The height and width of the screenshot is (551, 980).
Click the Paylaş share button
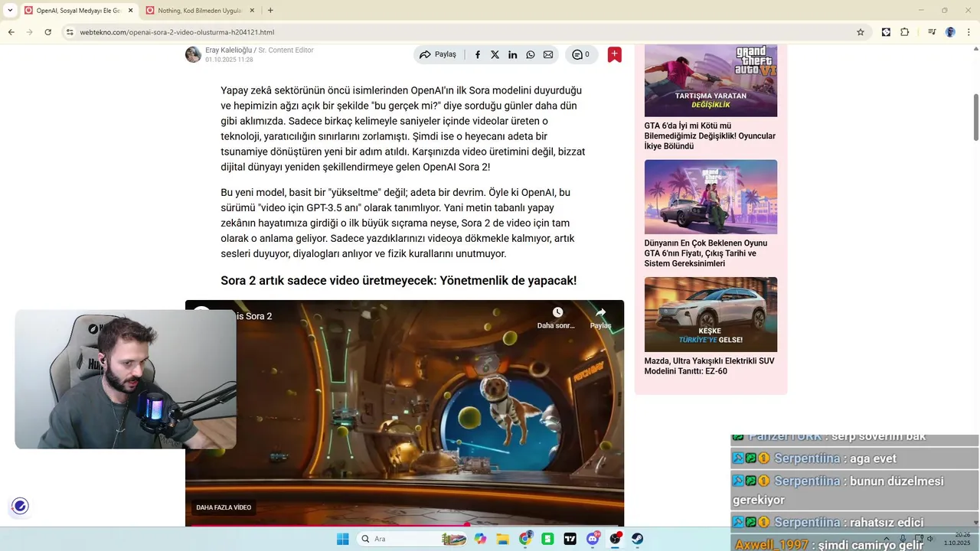click(438, 54)
